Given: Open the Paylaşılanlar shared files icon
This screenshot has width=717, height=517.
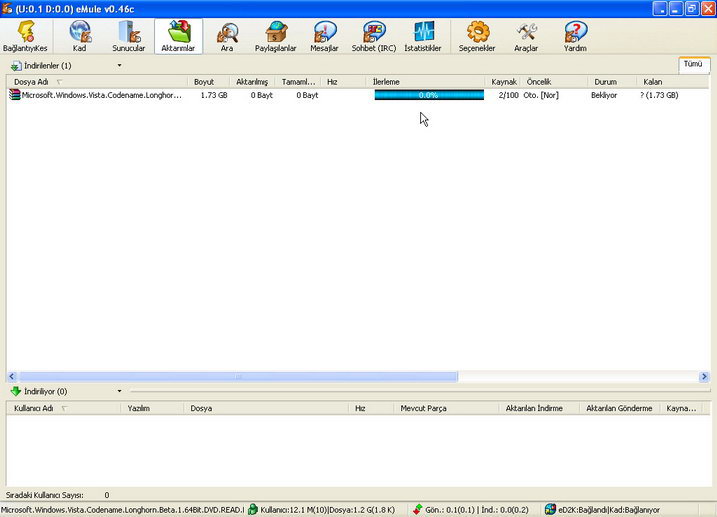Looking at the screenshot, I should point(276,36).
